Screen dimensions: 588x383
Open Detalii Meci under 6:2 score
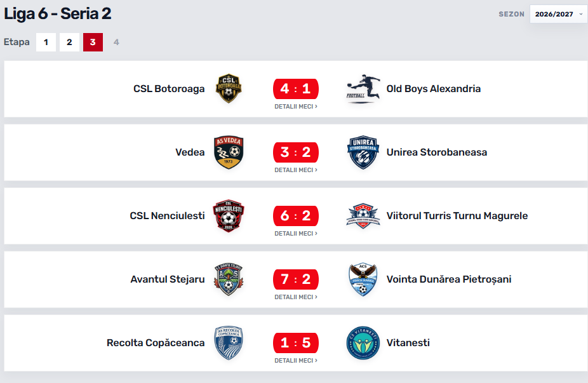point(296,233)
